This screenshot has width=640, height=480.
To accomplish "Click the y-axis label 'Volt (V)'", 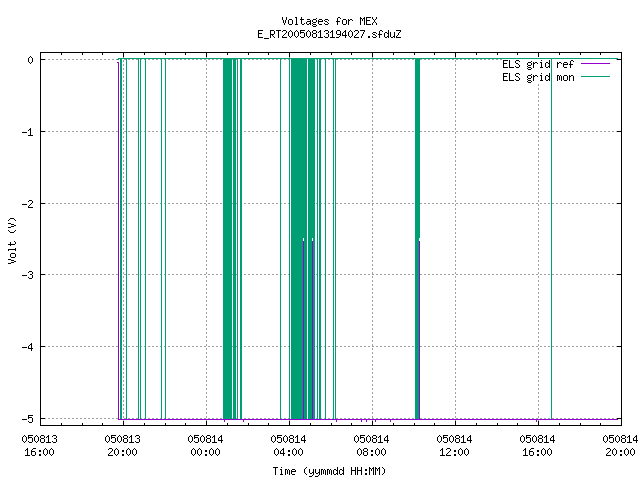I will pos(12,240).
